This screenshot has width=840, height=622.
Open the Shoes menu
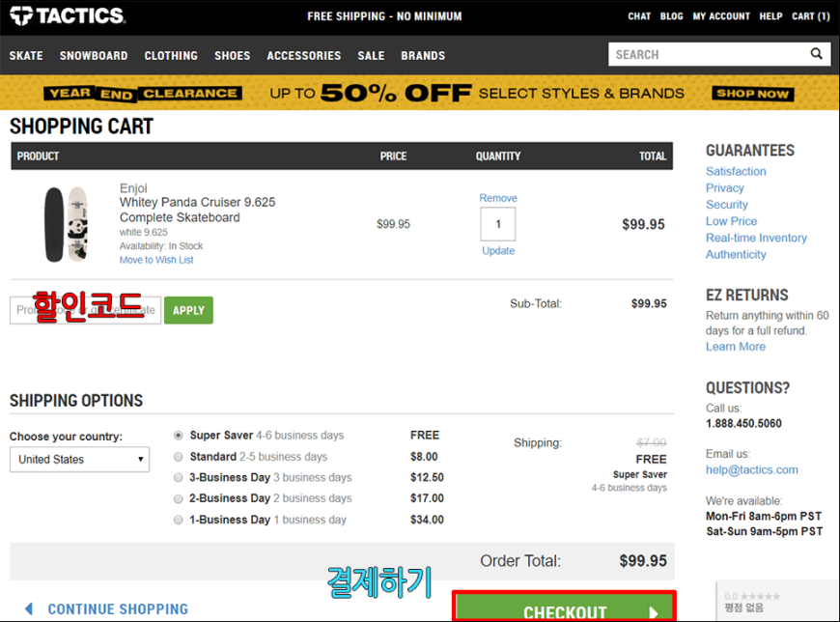(x=232, y=56)
